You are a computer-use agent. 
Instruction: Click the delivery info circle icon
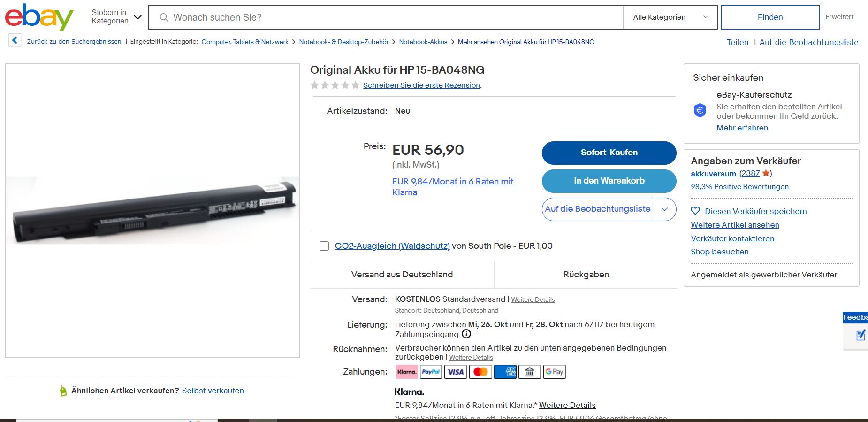point(466,334)
